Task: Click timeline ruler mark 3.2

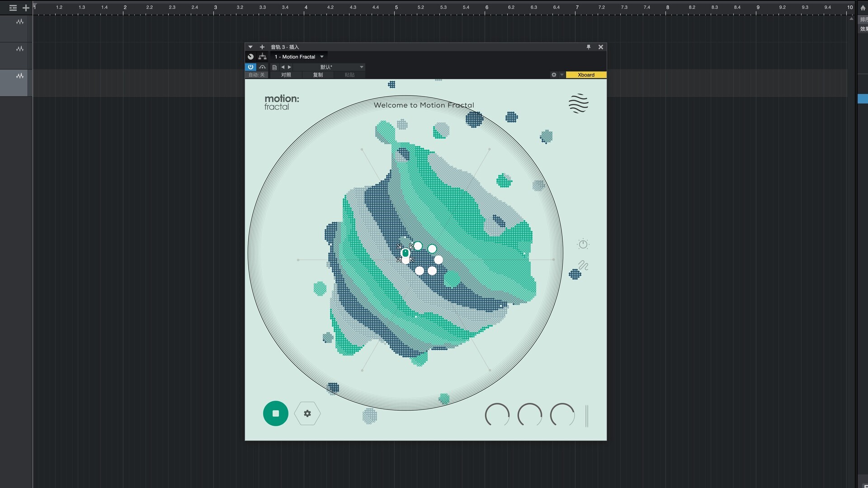Action: click(x=240, y=8)
